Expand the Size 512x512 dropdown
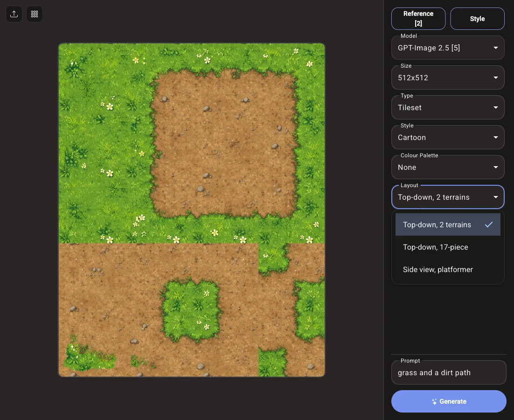Screen dimensions: 514x420 tap(448, 78)
